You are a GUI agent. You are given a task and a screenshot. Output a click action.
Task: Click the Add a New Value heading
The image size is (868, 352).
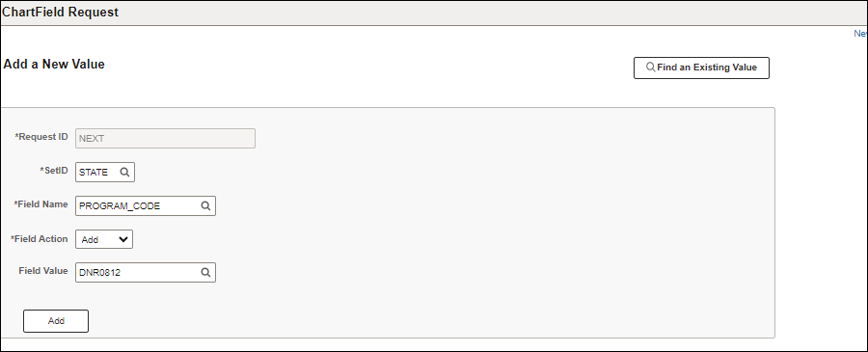tap(54, 65)
